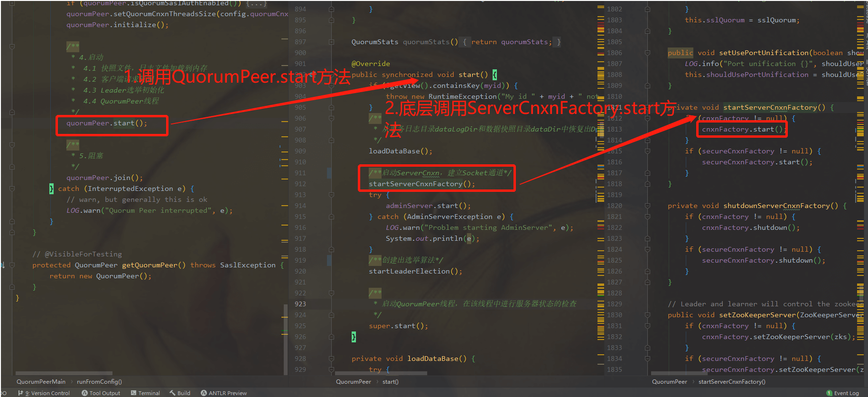The width and height of the screenshot is (868, 397).
Task: Select QuorumPeerMain in the left breadcrumb
Action: (41, 382)
